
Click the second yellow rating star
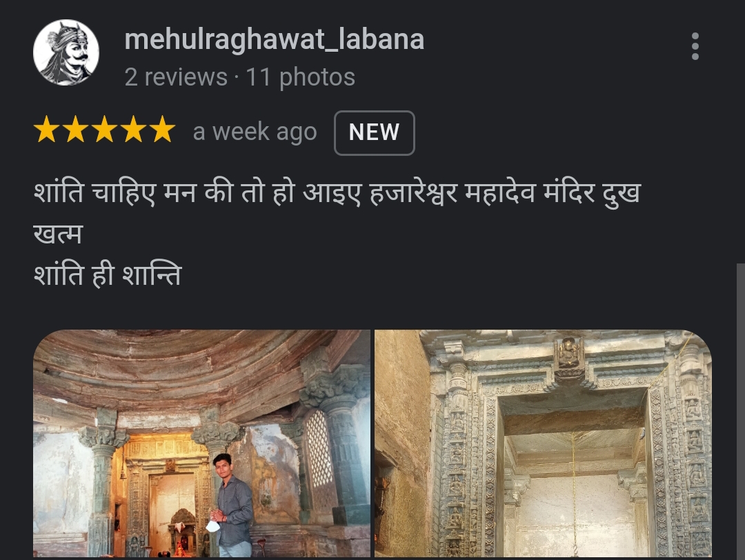(76, 130)
